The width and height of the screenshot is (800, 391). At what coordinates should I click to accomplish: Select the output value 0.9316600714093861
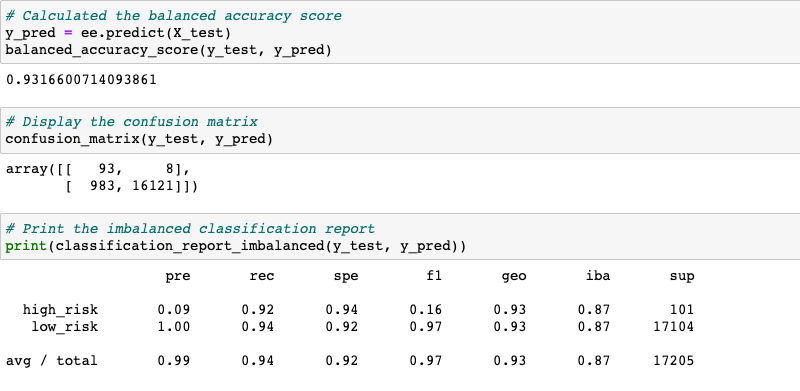[x=81, y=80]
